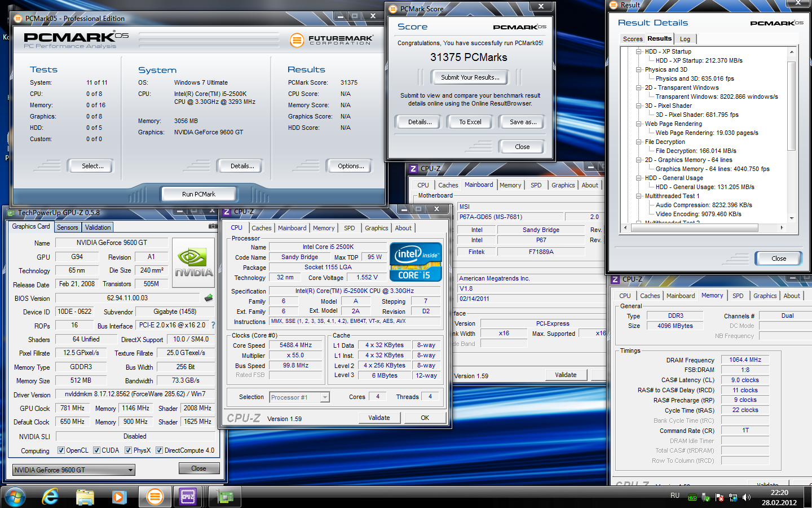Open Action Center flag tray icon
The width and height of the screenshot is (812, 508).
[720, 497]
